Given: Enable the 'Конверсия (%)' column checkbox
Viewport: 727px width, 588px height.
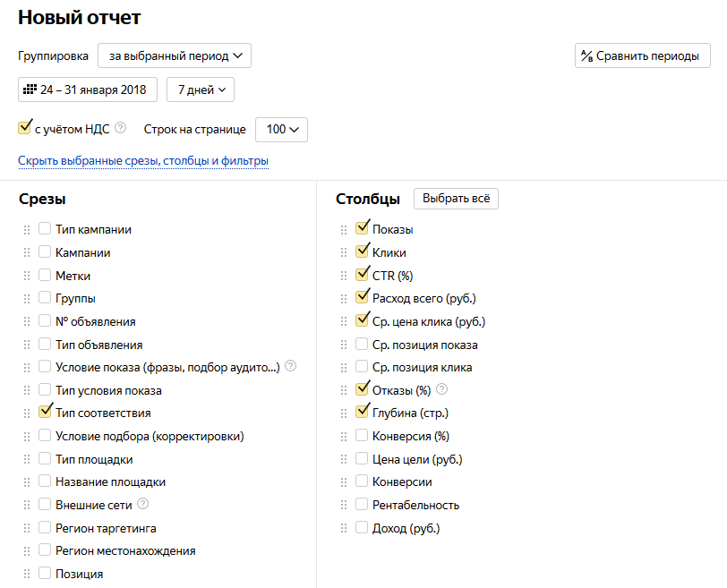Looking at the screenshot, I should tap(361, 435).
